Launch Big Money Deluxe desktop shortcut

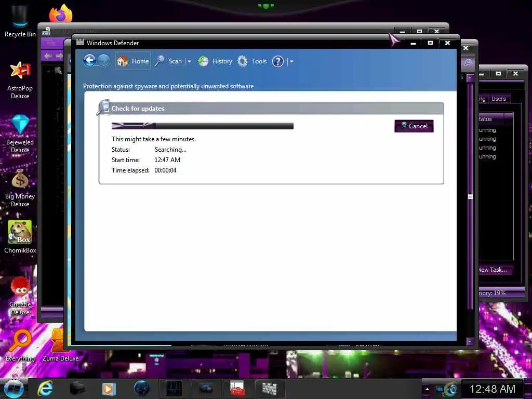20,188
